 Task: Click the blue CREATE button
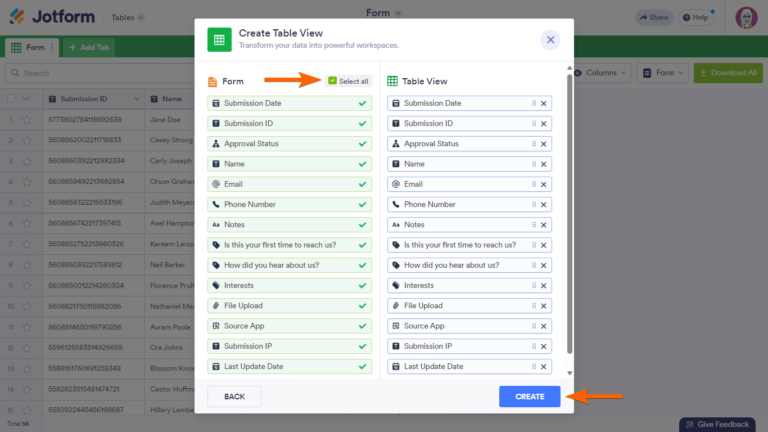pos(530,397)
